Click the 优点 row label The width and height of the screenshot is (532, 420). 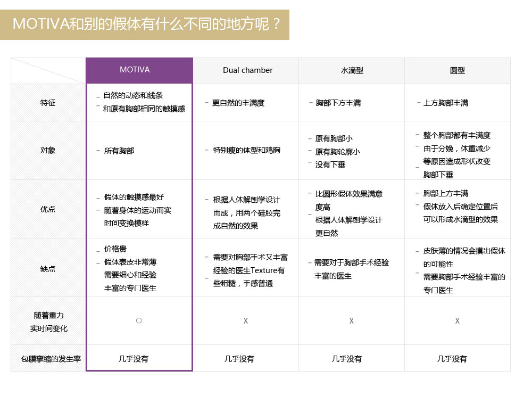coord(47,209)
